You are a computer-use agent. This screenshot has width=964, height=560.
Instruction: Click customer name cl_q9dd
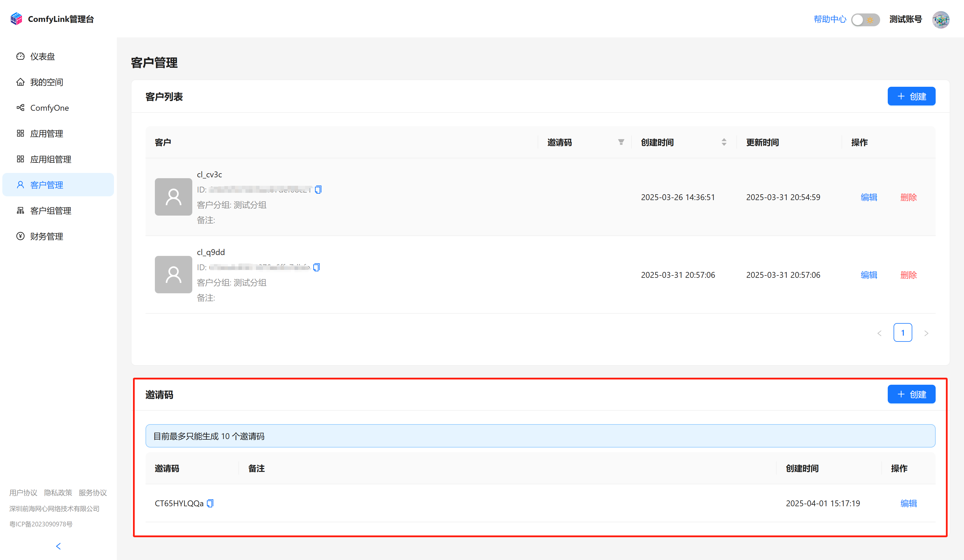pyautogui.click(x=211, y=252)
